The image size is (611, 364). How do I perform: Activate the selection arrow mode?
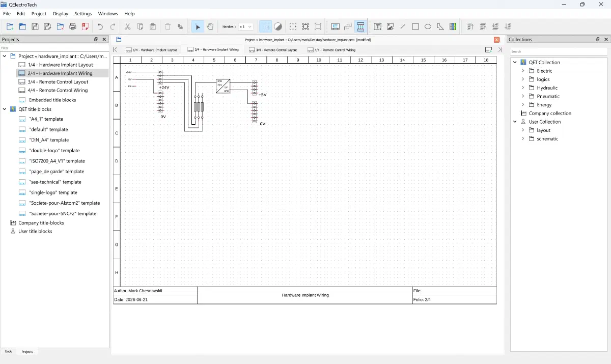coord(198,26)
